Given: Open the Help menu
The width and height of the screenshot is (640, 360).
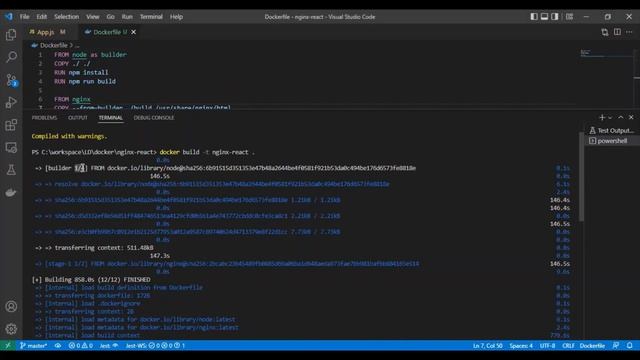Looking at the screenshot, I should point(176,17).
